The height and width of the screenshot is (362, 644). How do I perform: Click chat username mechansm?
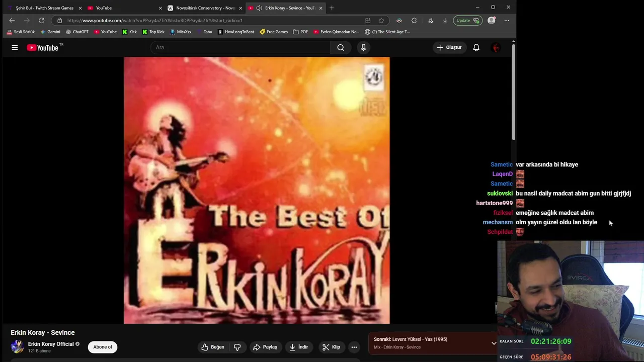pos(498,222)
